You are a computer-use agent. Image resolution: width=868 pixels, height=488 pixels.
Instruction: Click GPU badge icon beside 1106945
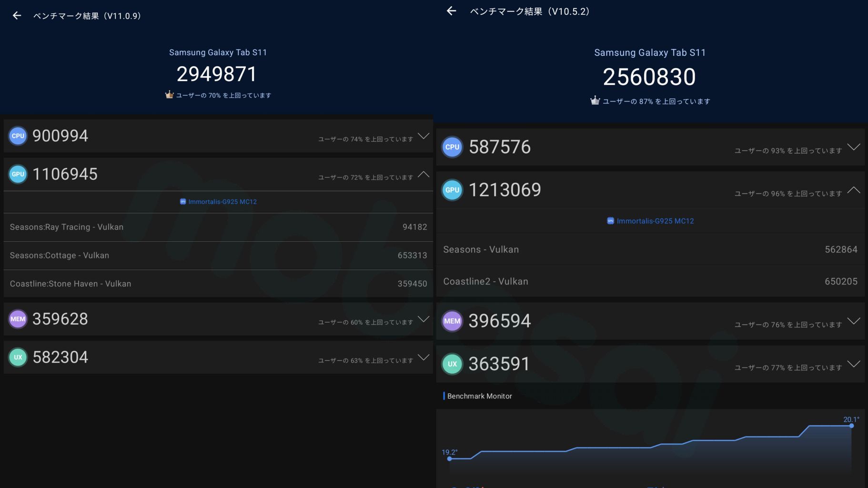(x=18, y=174)
